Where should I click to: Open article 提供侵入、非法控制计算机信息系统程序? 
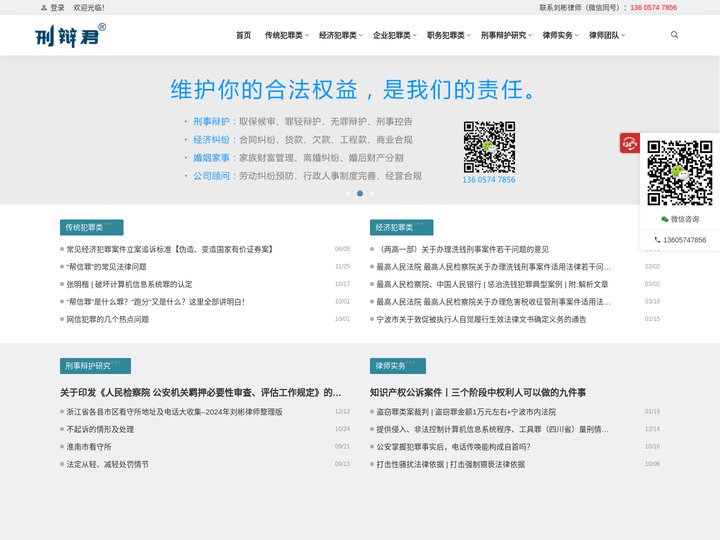point(492,429)
